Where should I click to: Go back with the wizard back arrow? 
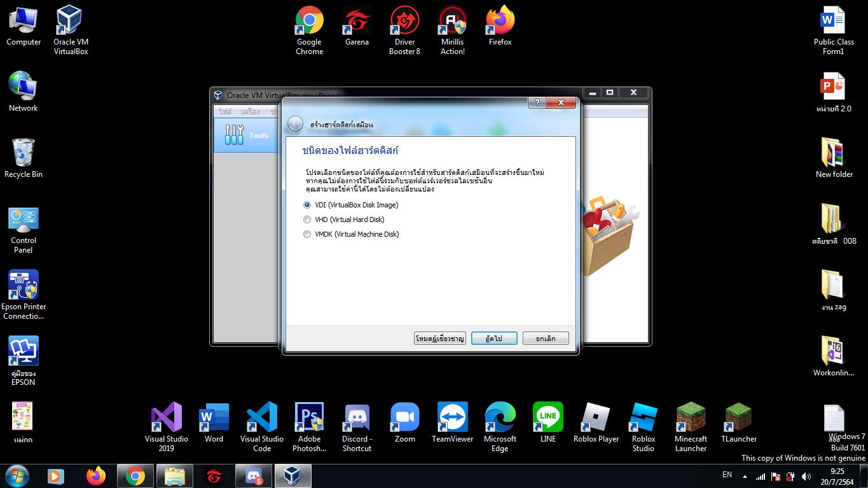[295, 124]
